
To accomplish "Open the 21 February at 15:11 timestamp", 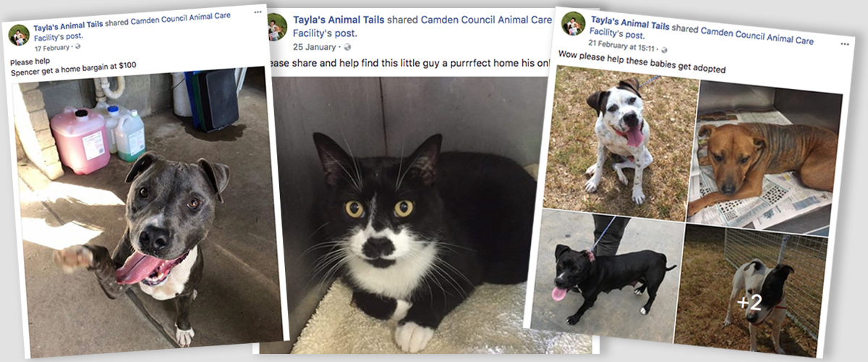I will coord(622,47).
